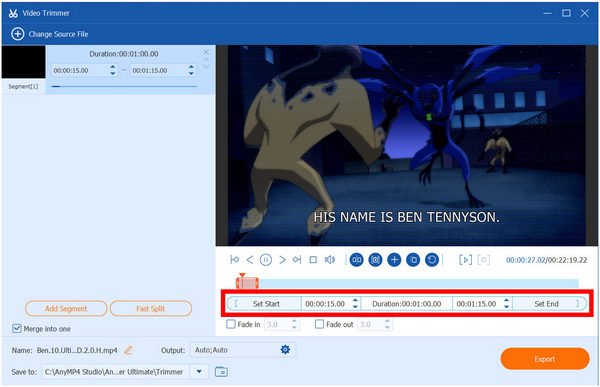The image size is (600, 387).
Task: Mute audio using the speaker icon
Action: pyautogui.click(x=330, y=260)
